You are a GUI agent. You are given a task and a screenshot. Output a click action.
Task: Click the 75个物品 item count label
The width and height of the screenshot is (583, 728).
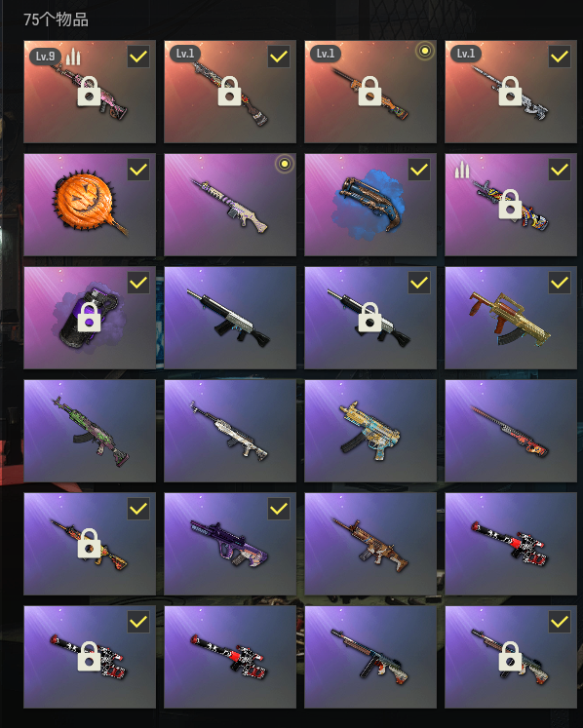click(x=56, y=19)
